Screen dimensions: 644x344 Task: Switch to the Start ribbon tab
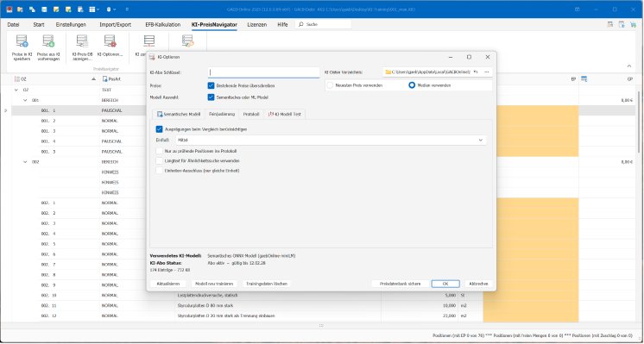click(x=39, y=25)
